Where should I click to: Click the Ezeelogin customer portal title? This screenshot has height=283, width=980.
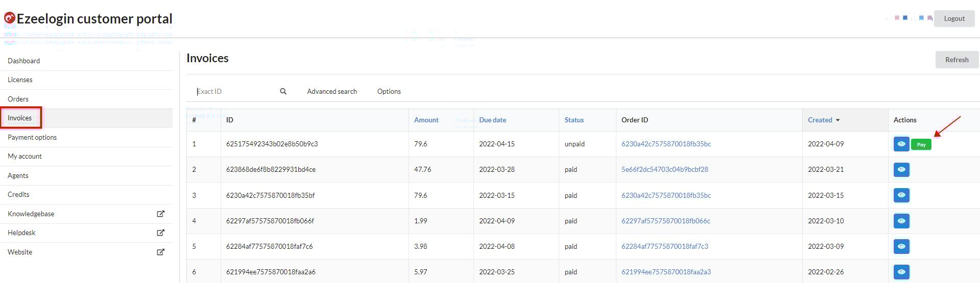click(x=94, y=19)
